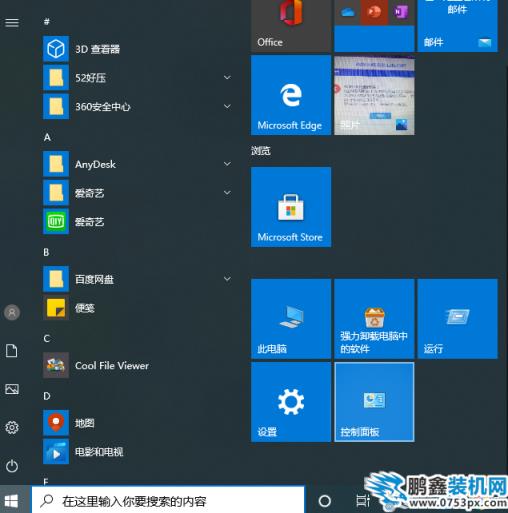Open 3D 查看器 app icon
The image size is (508, 513).
(56, 49)
